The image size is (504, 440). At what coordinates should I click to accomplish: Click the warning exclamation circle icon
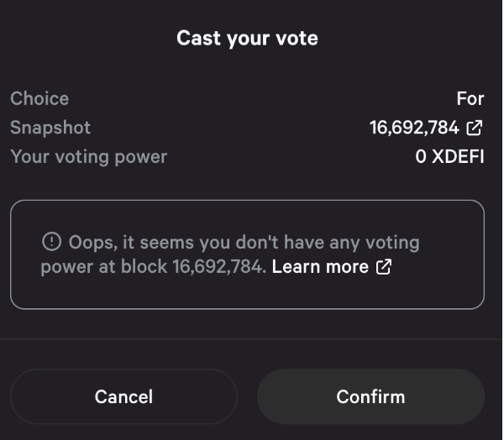tap(51, 243)
